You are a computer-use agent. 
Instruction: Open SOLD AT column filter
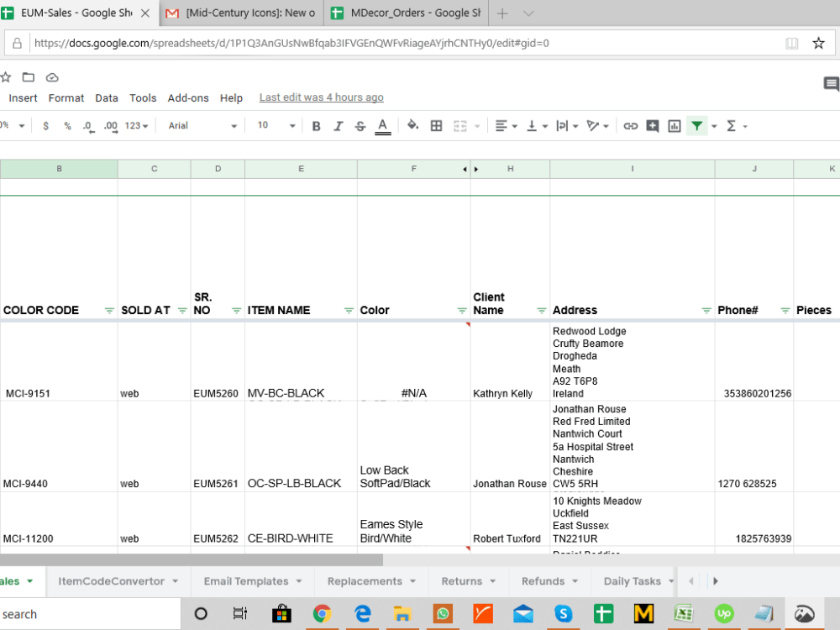pos(182,311)
